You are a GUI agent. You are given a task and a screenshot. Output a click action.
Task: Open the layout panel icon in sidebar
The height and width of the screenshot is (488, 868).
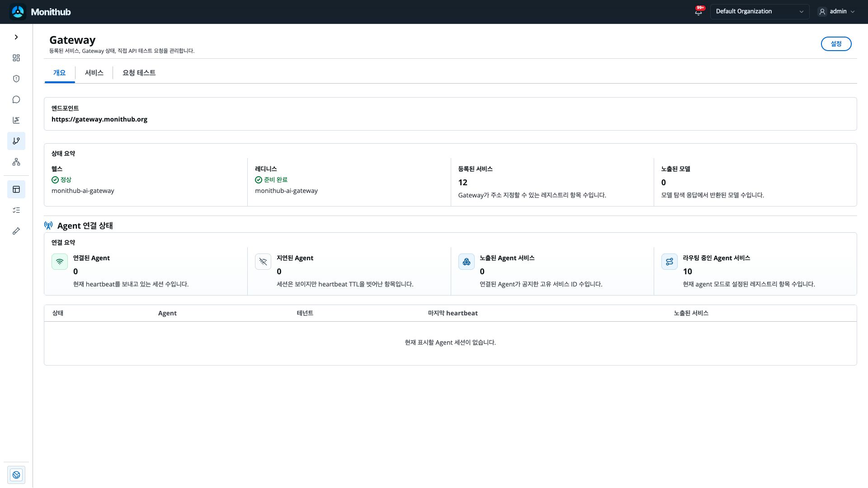pyautogui.click(x=16, y=189)
